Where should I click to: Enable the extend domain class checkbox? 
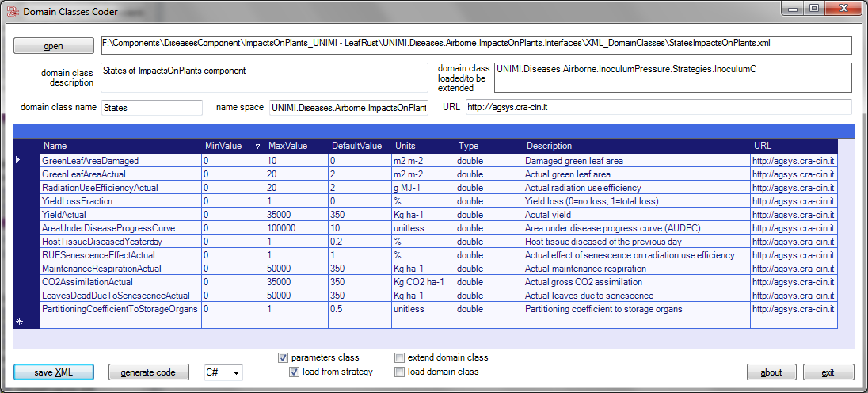click(x=399, y=357)
